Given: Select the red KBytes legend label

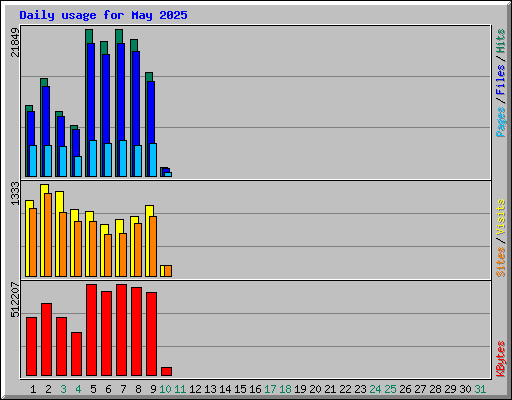Looking at the screenshot, I should tap(500, 359).
